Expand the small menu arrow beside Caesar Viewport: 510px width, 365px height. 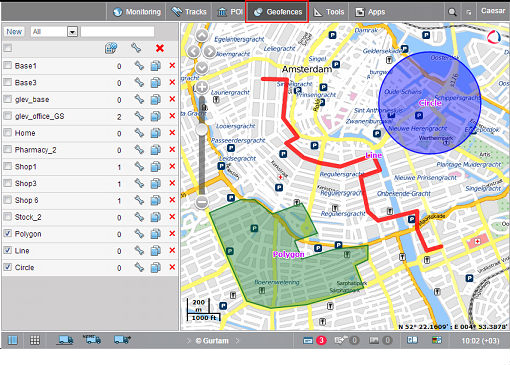pos(469,12)
